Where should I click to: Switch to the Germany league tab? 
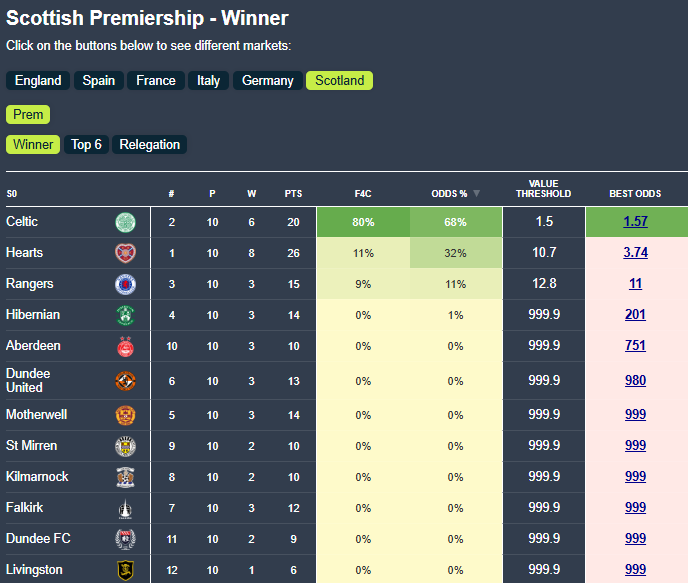coord(267,81)
